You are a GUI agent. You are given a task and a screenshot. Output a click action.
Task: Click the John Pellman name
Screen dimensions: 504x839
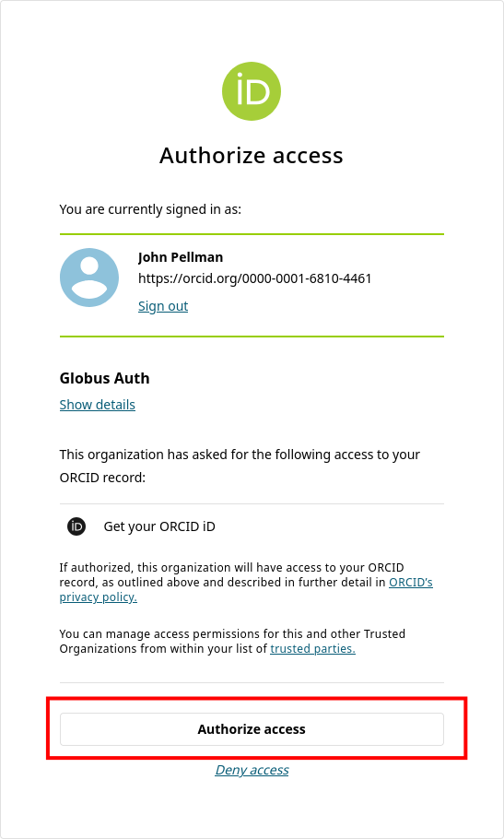(181, 257)
